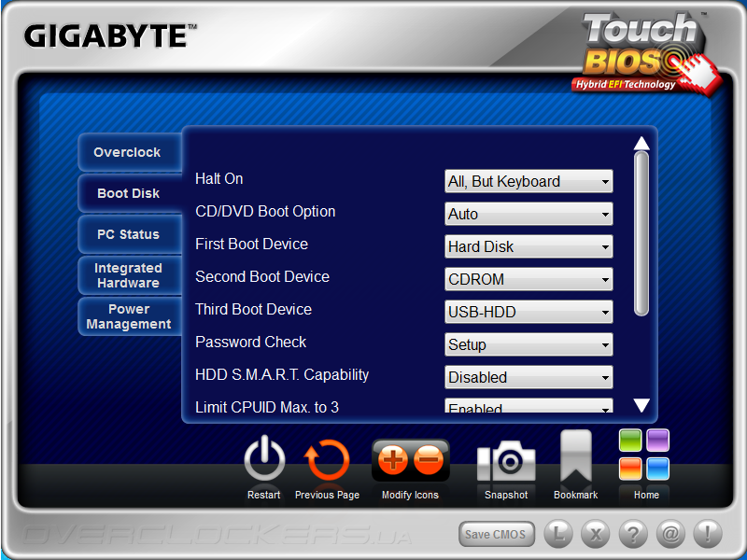
Task: Open First Boot Device dropdown
Action: 529,246
